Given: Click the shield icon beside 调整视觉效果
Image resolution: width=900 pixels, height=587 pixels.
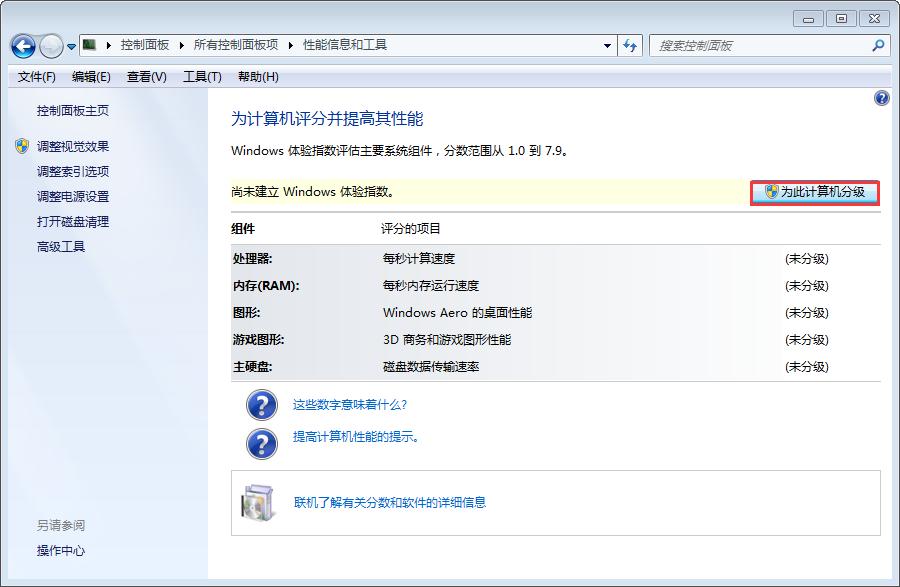Looking at the screenshot, I should (x=22, y=143).
